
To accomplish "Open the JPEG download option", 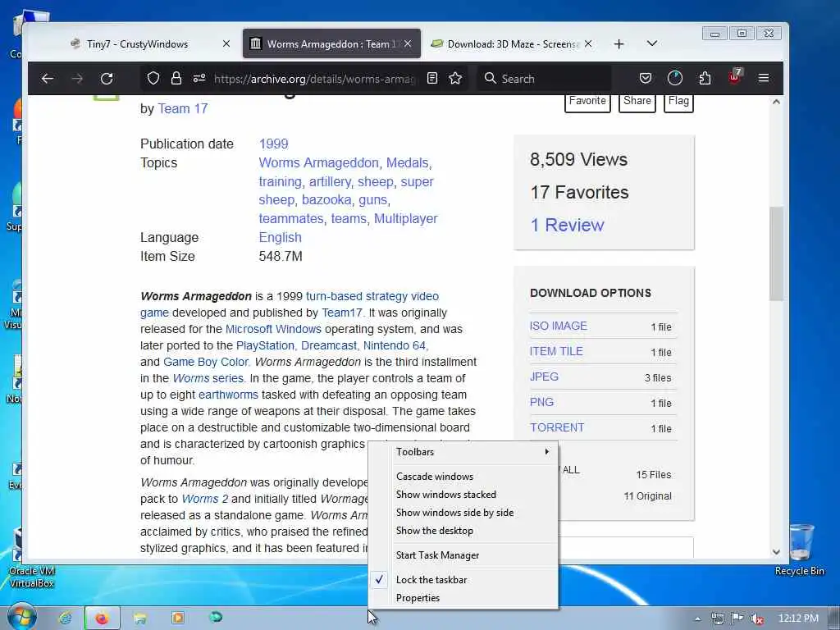I will 544,377.
